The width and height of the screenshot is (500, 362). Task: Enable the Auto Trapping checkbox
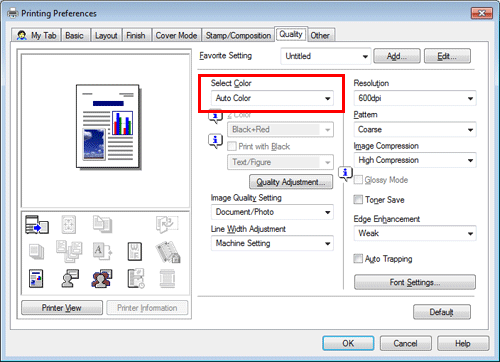point(358,259)
